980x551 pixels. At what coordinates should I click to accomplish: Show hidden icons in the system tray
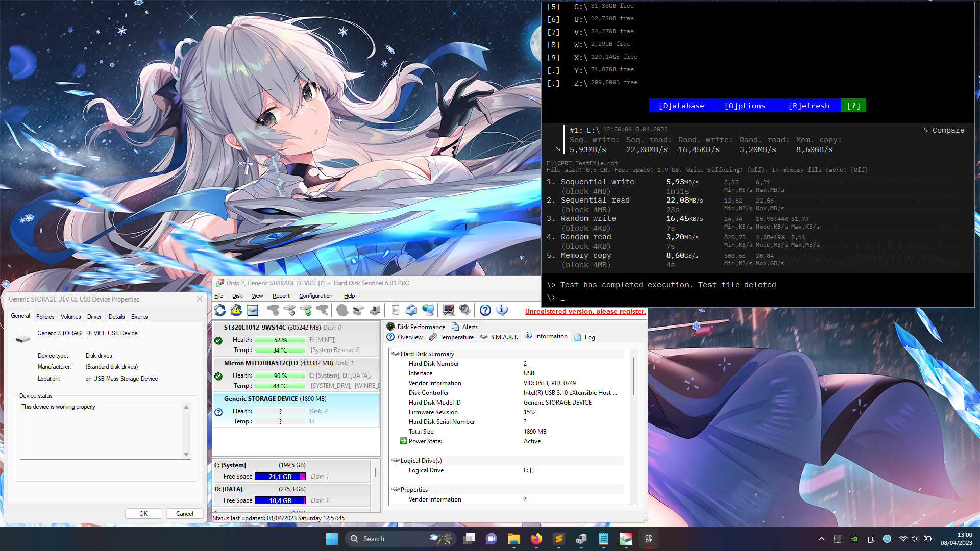tap(821, 539)
